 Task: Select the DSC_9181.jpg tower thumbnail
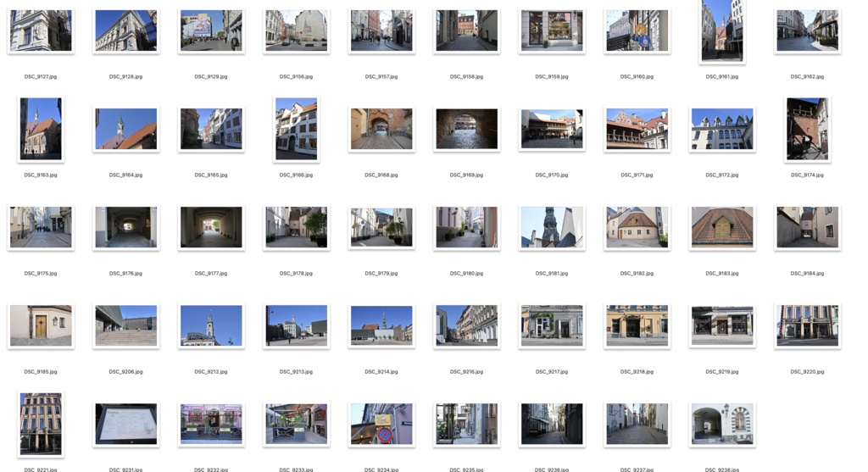(552, 227)
